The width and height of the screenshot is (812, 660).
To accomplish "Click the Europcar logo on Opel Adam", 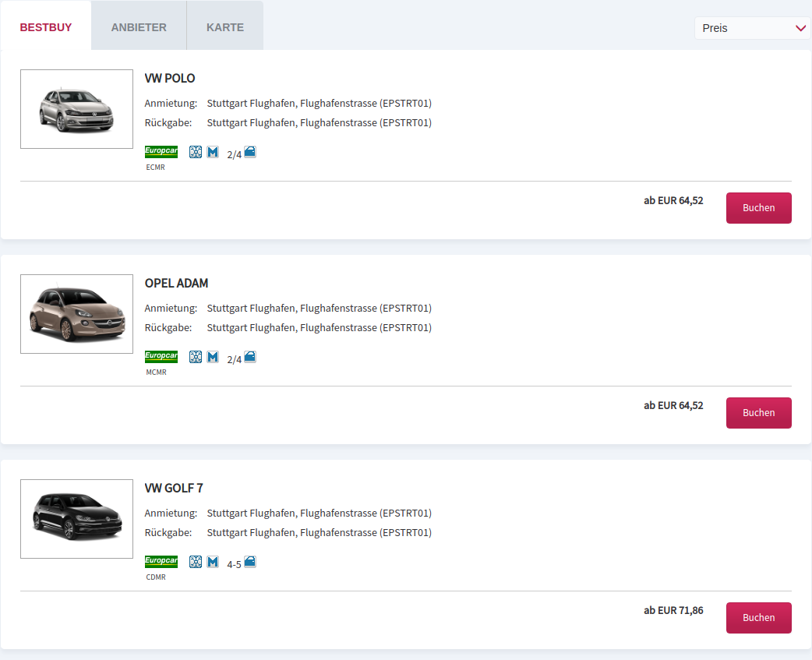I will pyautogui.click(x=161, y=357).
